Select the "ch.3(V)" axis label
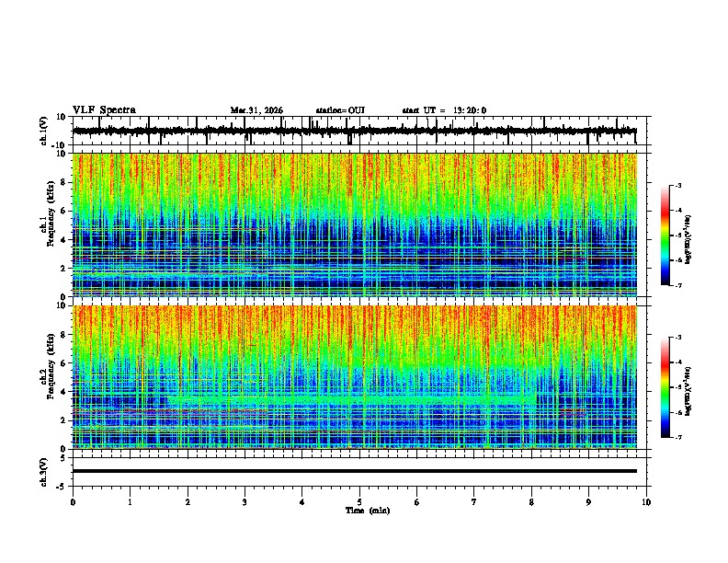This screenshot has width=728, height=563. point(44,472)
